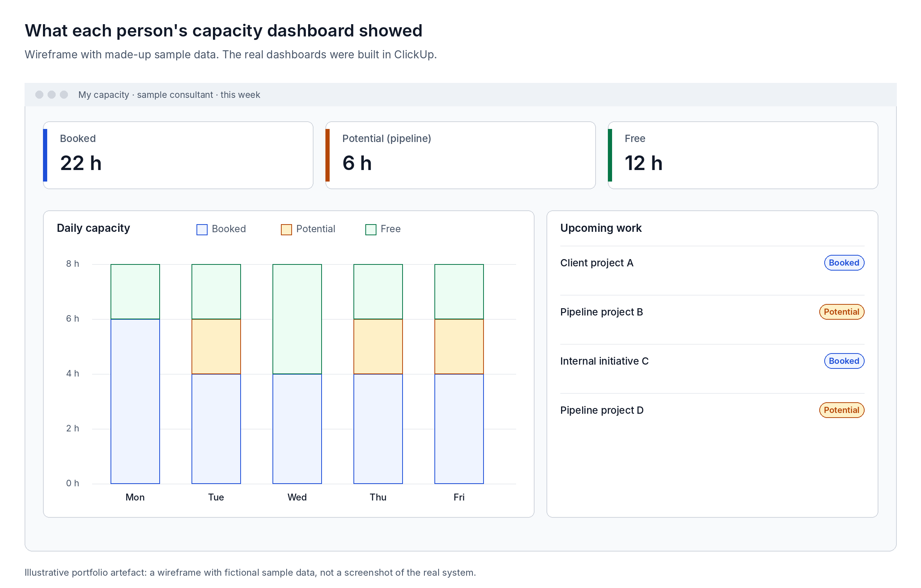Click the Potential legend color swatch
This screenshot has width=921, height=588.
(x=286, y=230)
